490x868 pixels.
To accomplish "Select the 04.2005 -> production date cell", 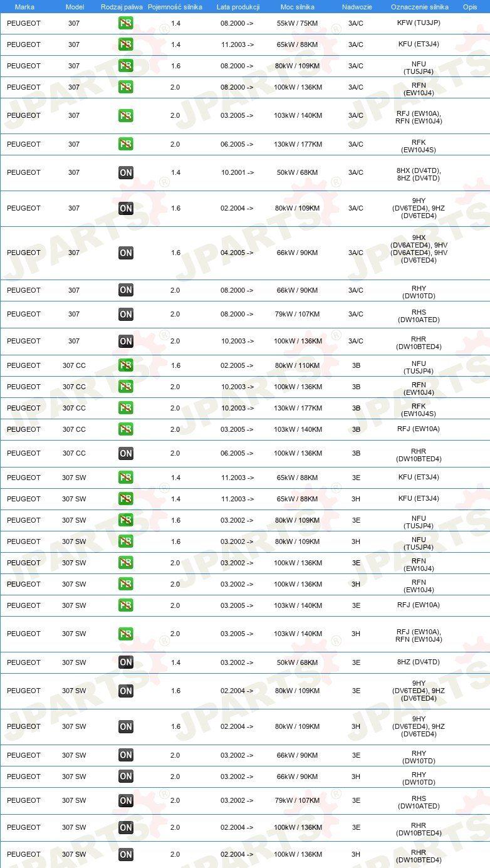I will (x=237, y=253).
